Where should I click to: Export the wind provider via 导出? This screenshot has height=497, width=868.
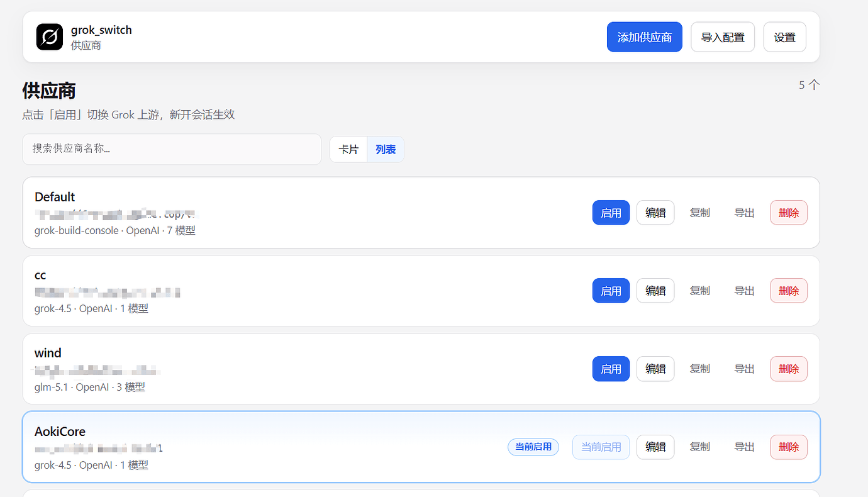coord(745,369)
